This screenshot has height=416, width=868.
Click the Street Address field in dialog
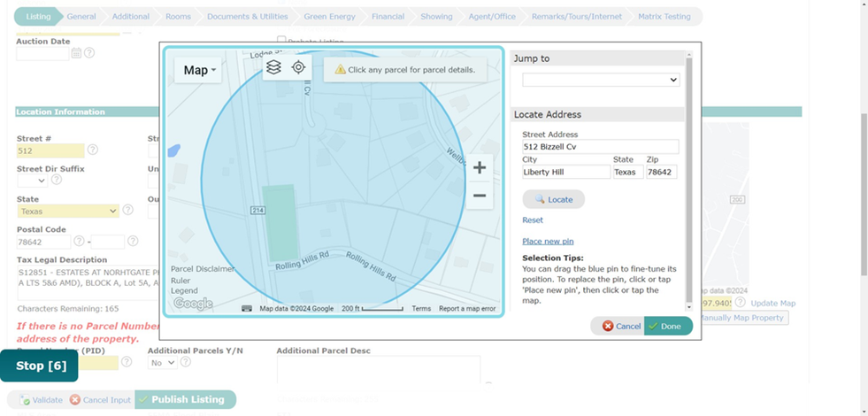[x=601, y=147]
